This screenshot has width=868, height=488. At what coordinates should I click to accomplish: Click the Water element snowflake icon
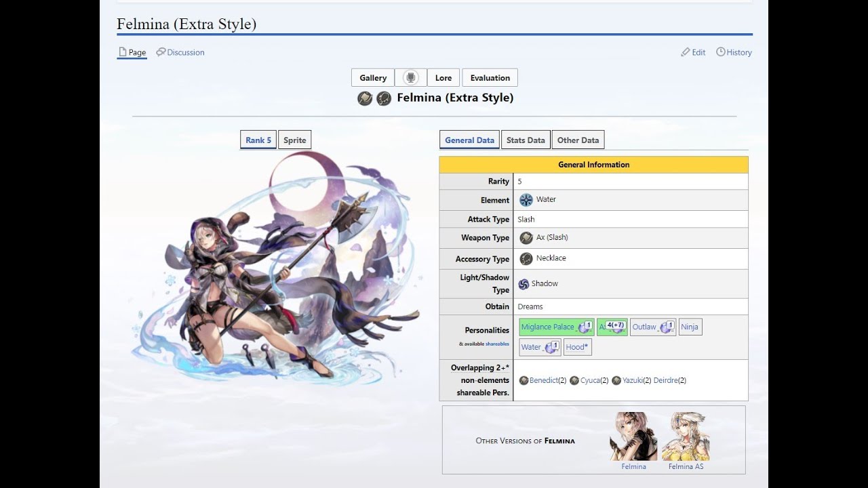pos(526,200)
